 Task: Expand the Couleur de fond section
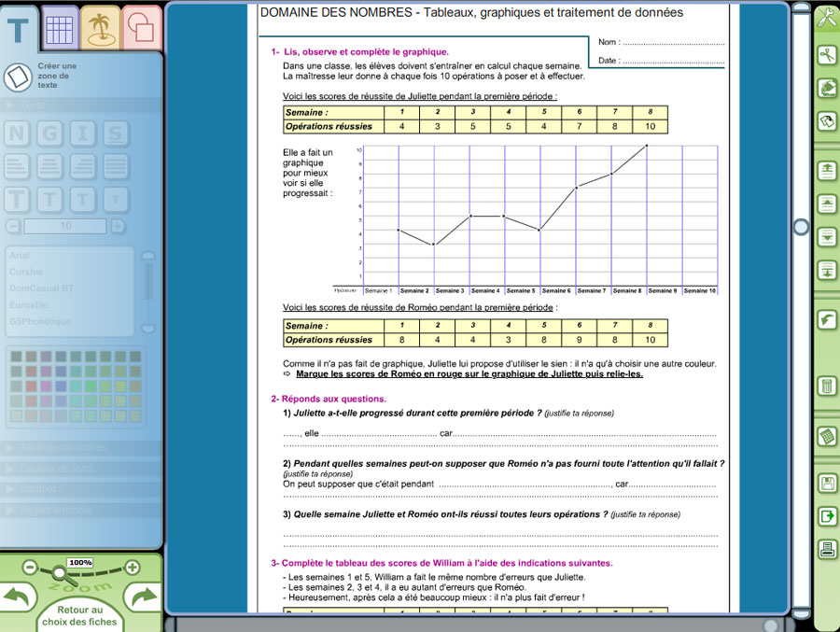coord(65,468)
